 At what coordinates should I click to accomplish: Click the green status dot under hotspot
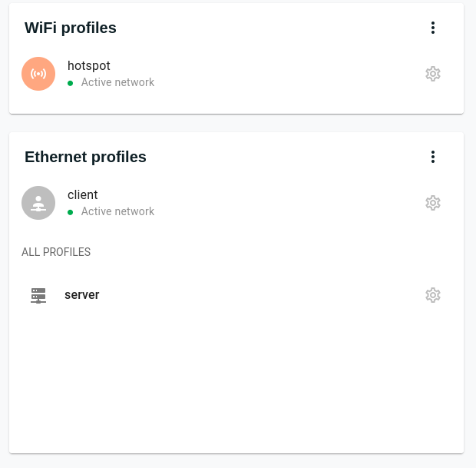[x=71, y=82]
